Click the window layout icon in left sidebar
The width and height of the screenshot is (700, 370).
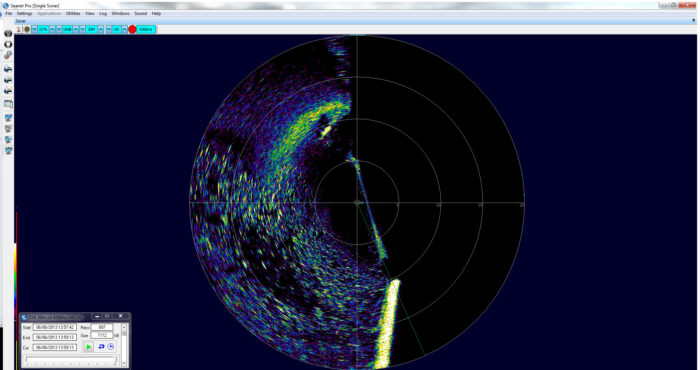8,104
